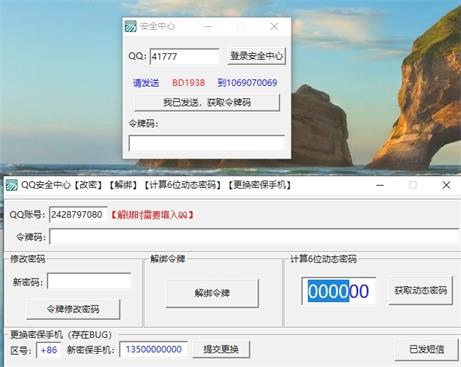Screen dimensions: 461x367
Task: Focus the 区号 field showing +86
Action: click(49, 350)
